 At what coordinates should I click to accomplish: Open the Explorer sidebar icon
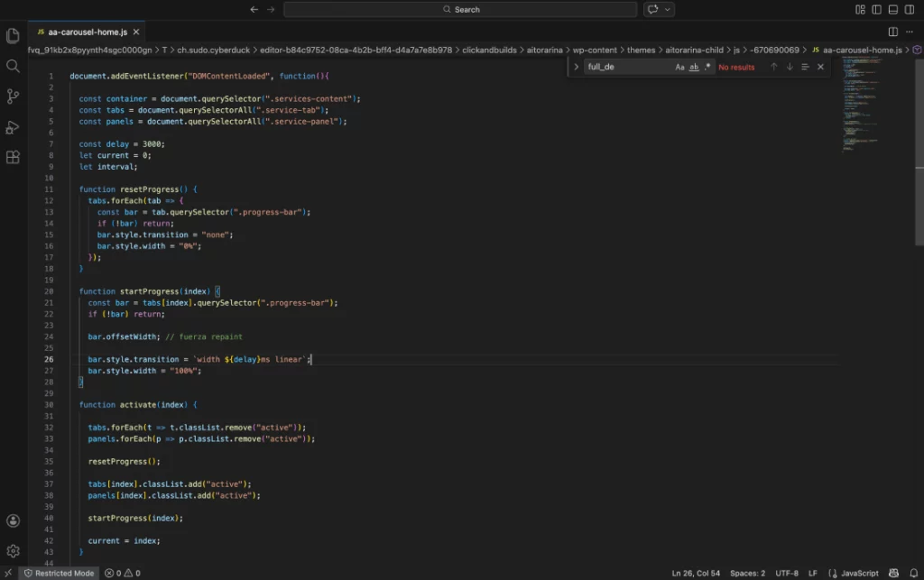click(x=13, y=34)
